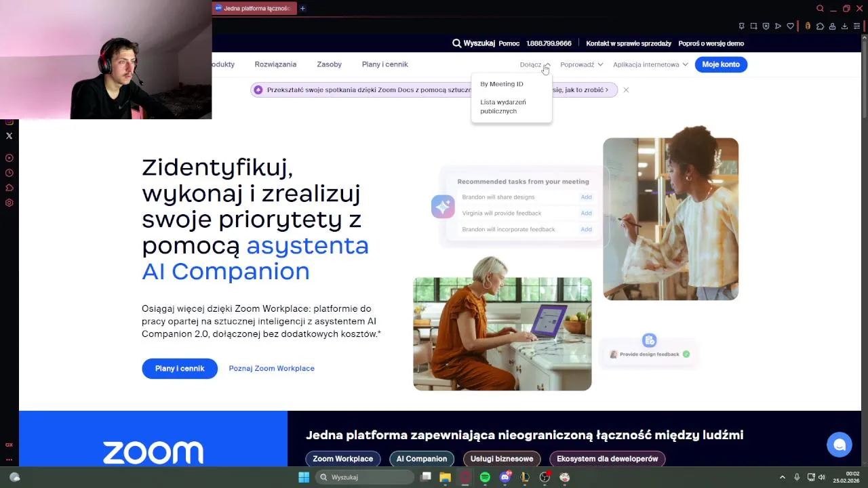Viewport: 868px width, 488px height.
Task: Select Lista wydarzeń publicznych entry
Action: [x=503, y=106]
